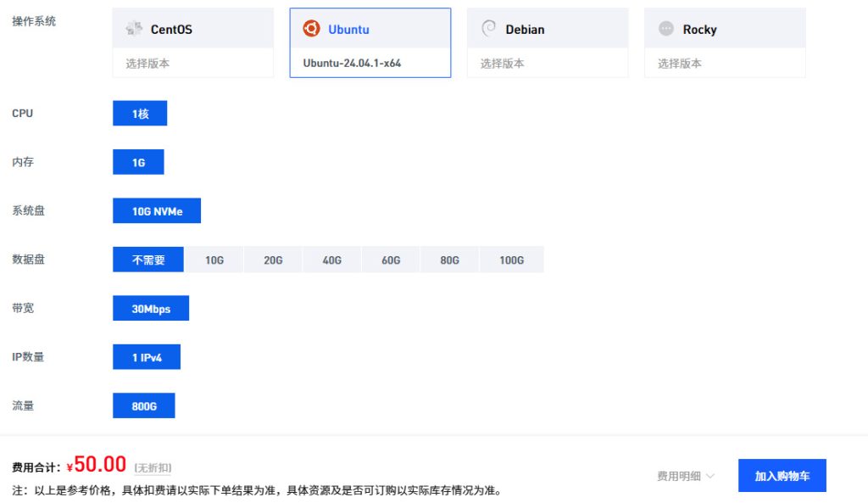The image size is (868, 503).
Task: Select the CentOS operating system label
Action: 171,30
